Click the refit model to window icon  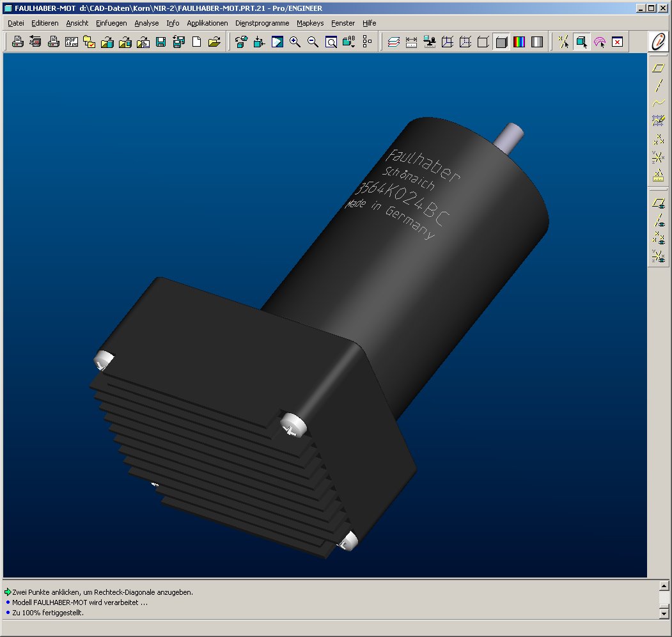pyautogui.click(x=331, y=42)
